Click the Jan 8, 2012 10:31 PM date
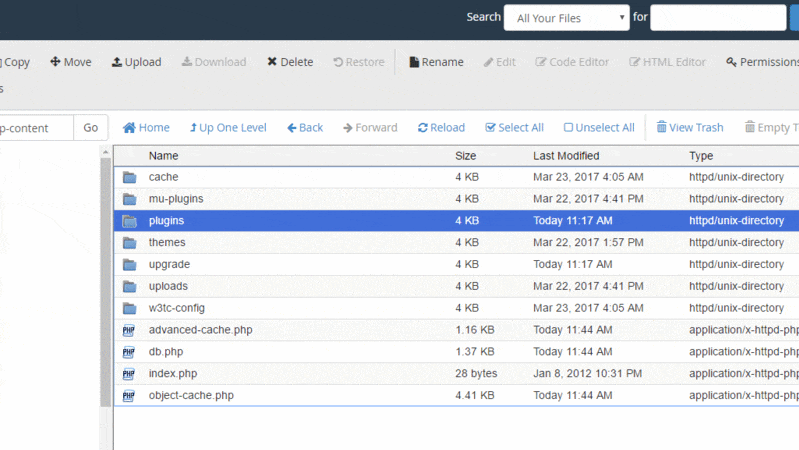The image size is (799, 450). 588,374
